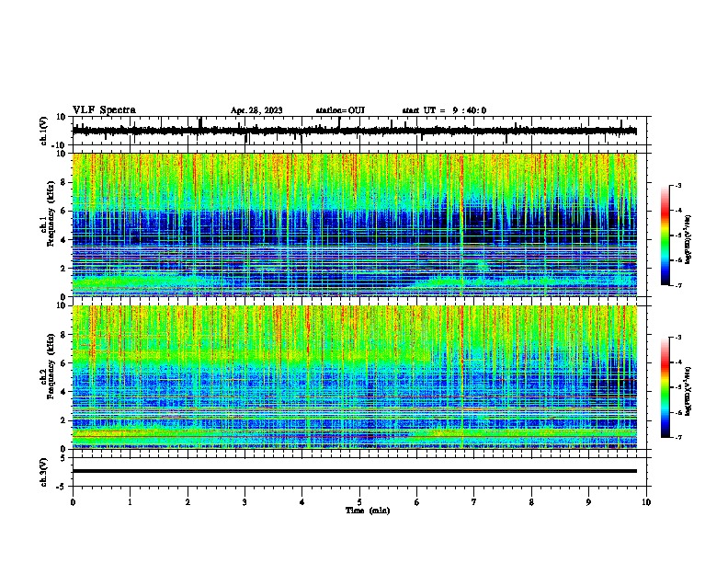This screenshot has height=563, width=728.
Task: Click the "-3" label on ch.1 color bar
Action: click(677, 186)
